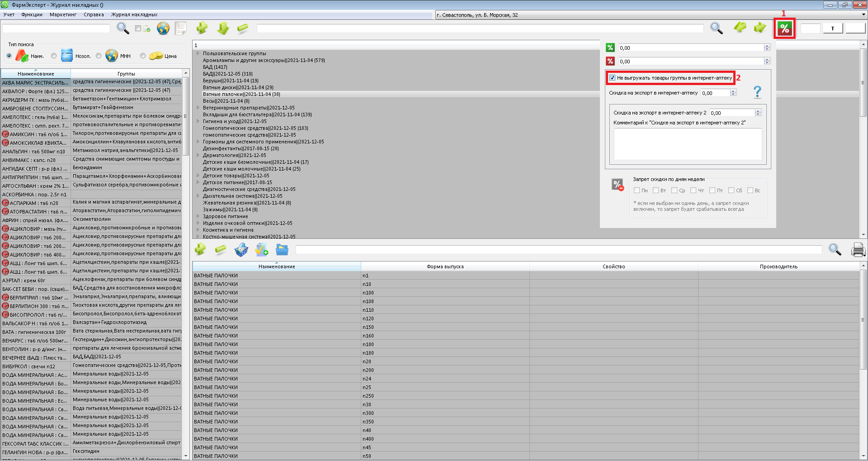868x461 pixels.
Task: Check the 'Пн' weekday checkbox
Action: point(637,190)
